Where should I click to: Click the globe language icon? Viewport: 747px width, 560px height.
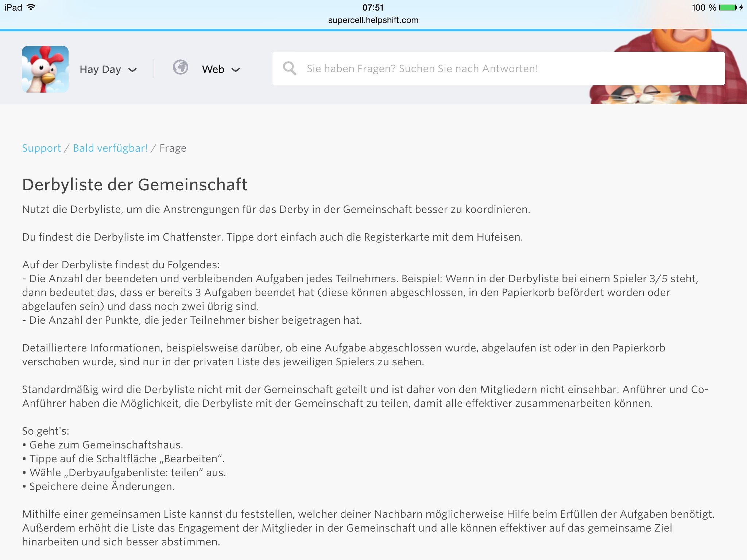[x=181, y=68]
